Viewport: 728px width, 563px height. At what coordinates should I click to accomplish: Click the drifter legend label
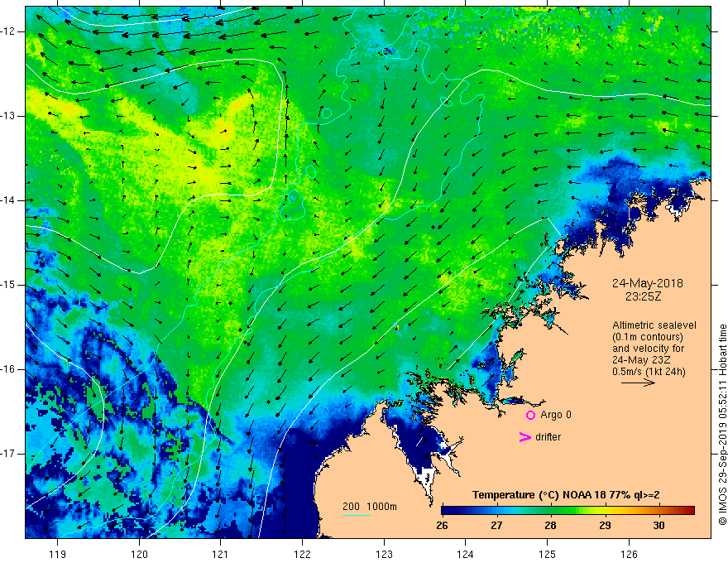point(548,437)
